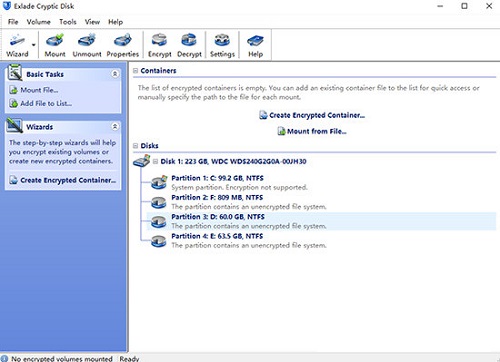Image resolution: width=500 pixels, height=362 pixels.
Task: Collapse the Basic Tasks panel
Action: (115, 74)
